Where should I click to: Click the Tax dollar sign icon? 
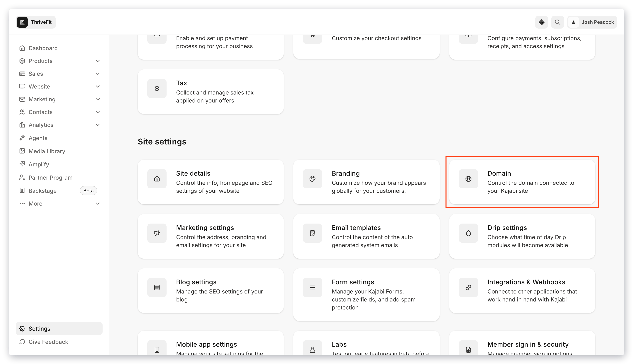tap(157, 89)
